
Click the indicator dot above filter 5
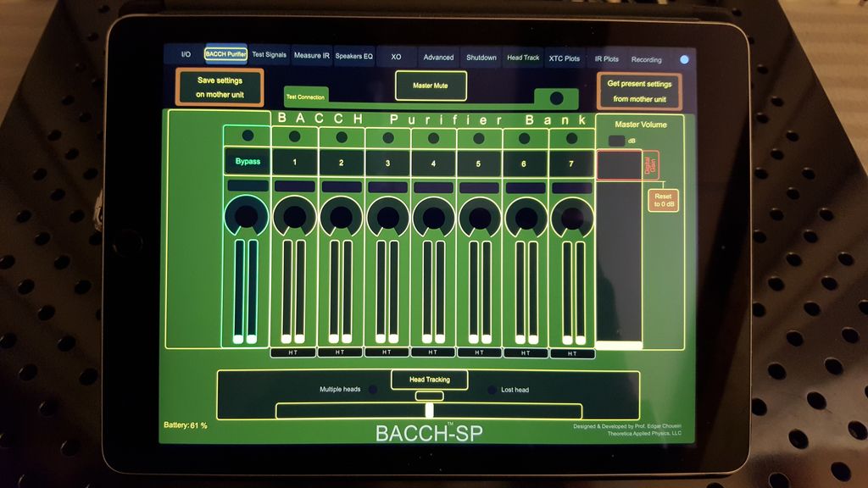click(479, 138)
